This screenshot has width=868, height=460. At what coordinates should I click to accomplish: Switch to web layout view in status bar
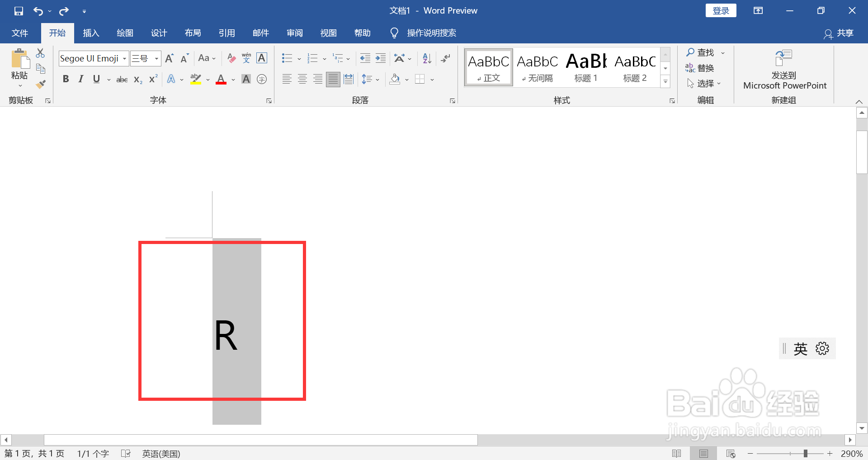[731, 453]
